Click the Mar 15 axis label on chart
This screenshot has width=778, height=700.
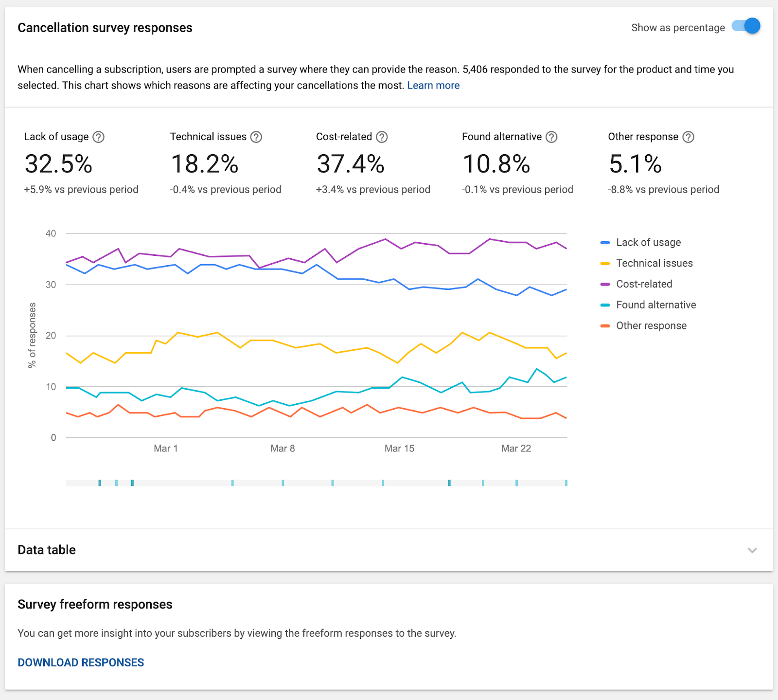399,449
